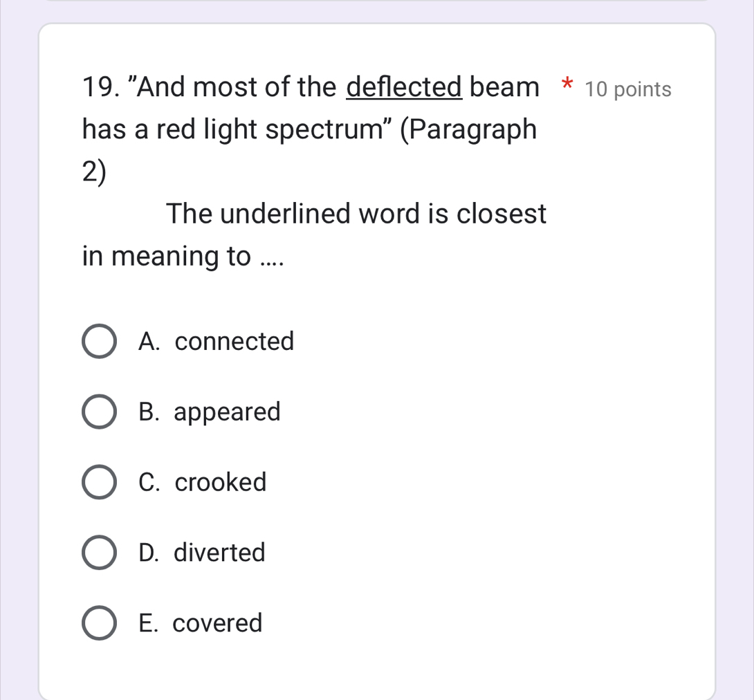Viewport: 754px width, 700px height.
Task: Click the question number '19.'
Action: point(100,89)
